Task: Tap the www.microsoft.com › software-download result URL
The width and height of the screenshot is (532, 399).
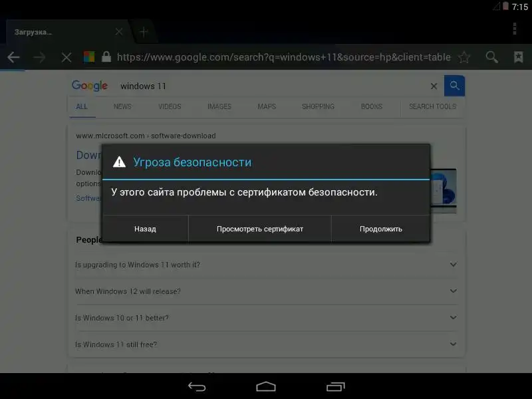Action: click(x=146, y=136)
